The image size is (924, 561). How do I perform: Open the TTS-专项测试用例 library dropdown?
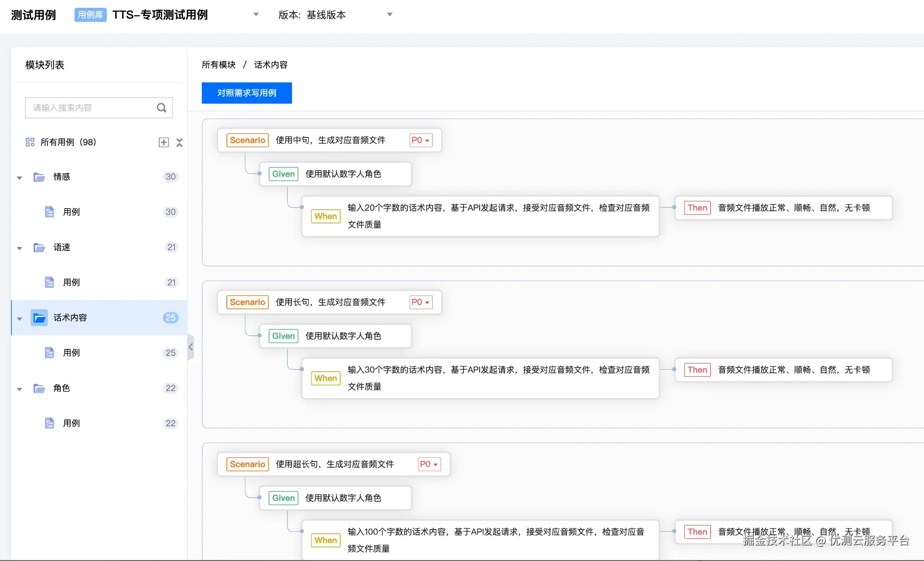[256, 15]
